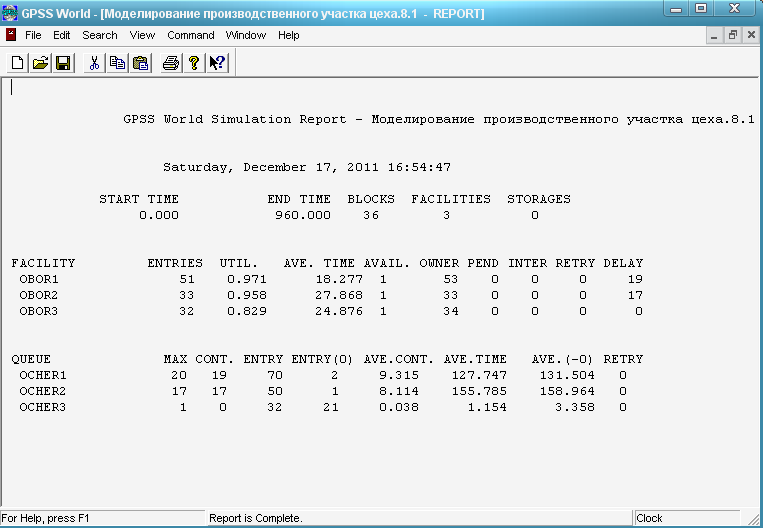The width and height of the screenshot is (763, 528).
Task: Click the GPSS World title bar app icon
Action: coord(10,13)
